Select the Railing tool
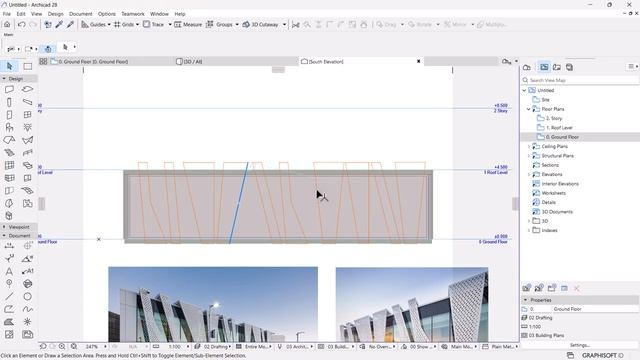 click(28, 153)
